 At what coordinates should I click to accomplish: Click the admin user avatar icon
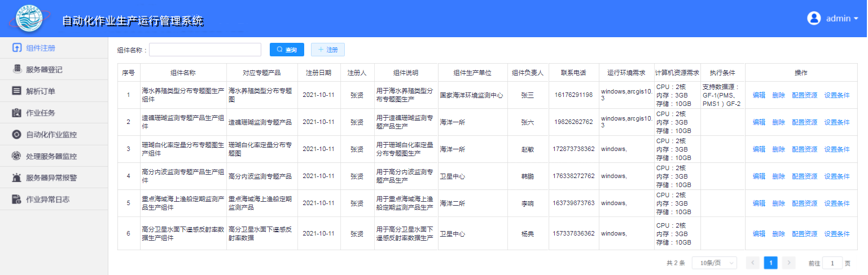(814, 18)
